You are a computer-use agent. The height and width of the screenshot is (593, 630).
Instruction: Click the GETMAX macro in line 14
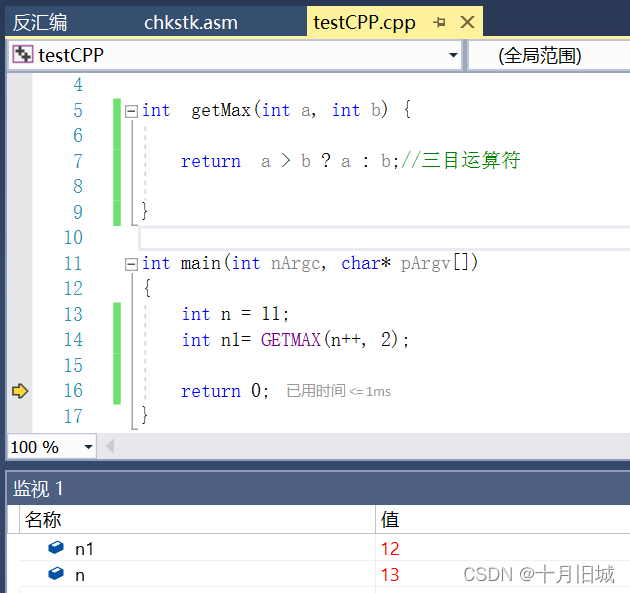tap(291, 340)
